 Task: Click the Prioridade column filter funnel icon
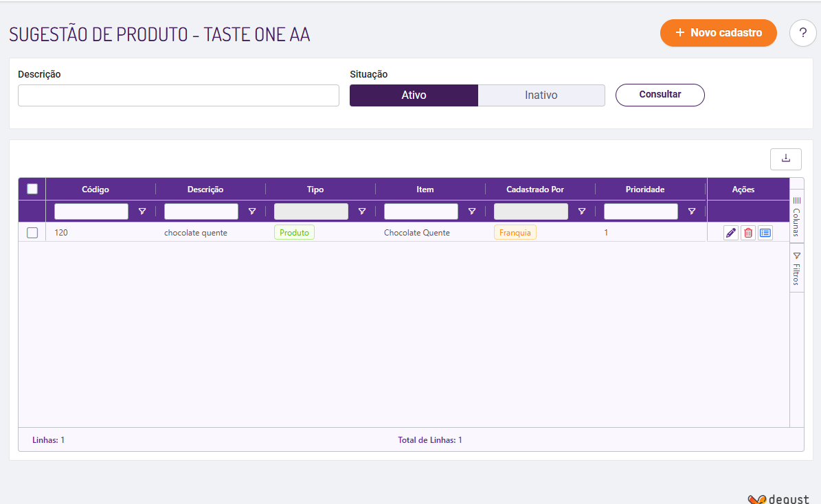(692, 211)
